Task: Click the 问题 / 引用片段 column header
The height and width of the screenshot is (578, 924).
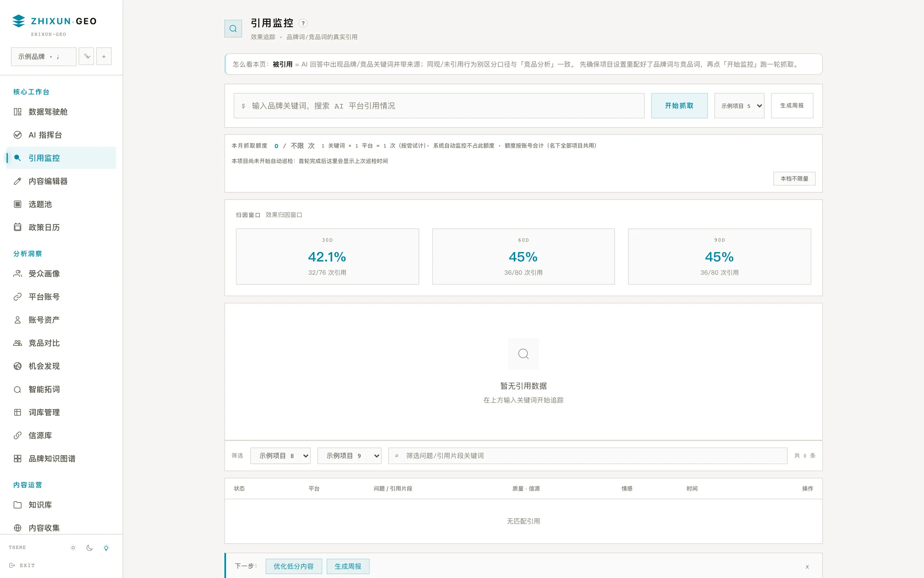Action: 393,488
